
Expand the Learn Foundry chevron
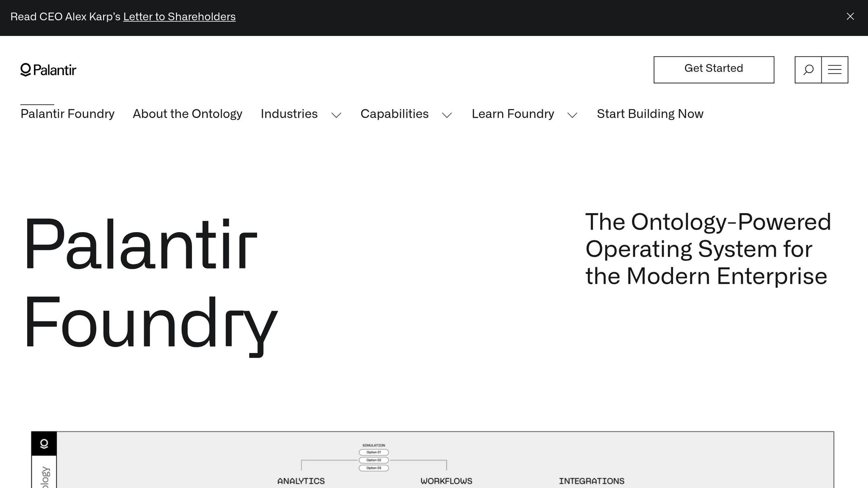point(573,115)
